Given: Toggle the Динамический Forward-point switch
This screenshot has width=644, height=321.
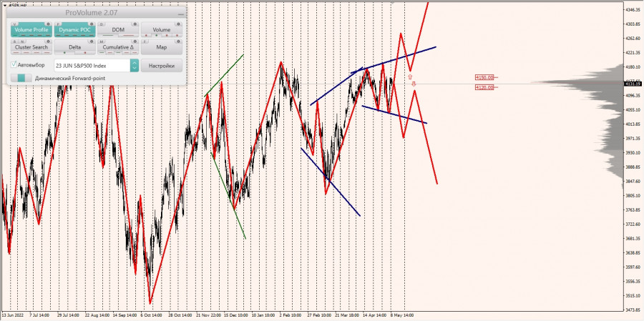Looking at the screenshot, I should click(x=21, y=78).
